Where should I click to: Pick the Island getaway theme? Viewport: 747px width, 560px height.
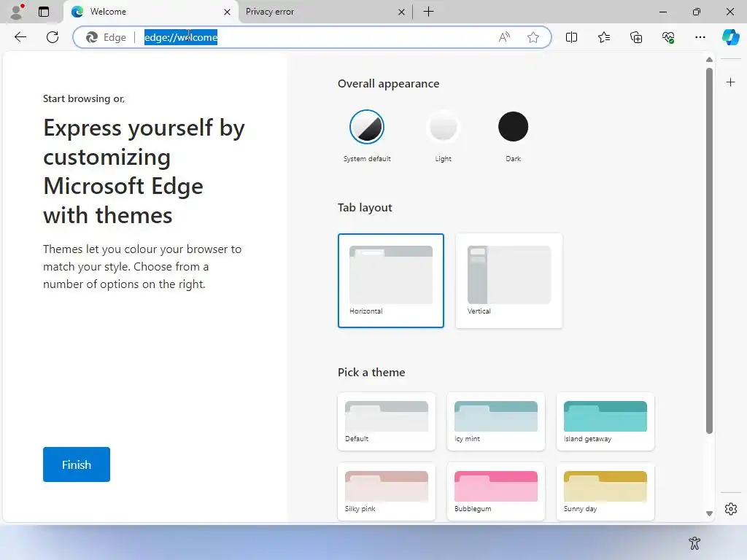pos(605,421)
